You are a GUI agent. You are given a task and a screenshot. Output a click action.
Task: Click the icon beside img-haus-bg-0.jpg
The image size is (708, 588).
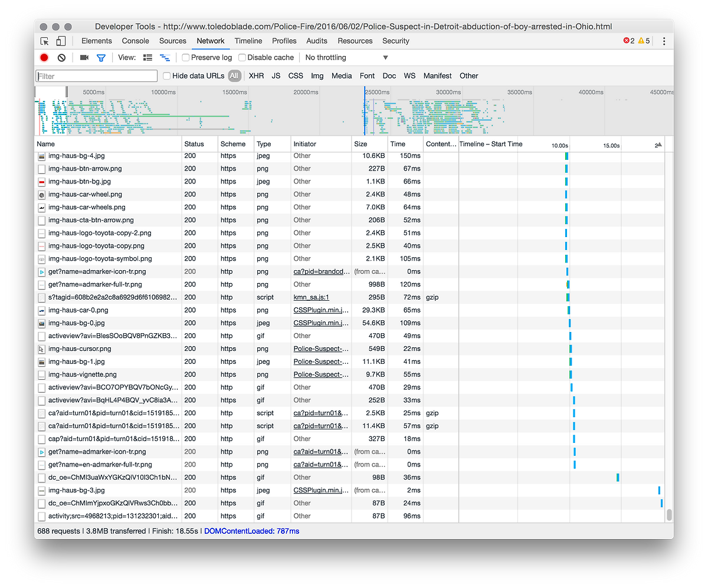pos(41,323)
